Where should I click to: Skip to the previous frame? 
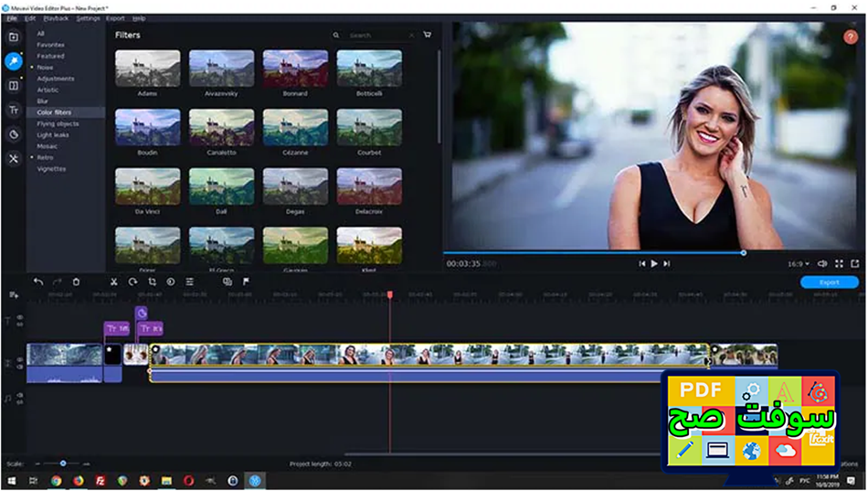(641, 264)
